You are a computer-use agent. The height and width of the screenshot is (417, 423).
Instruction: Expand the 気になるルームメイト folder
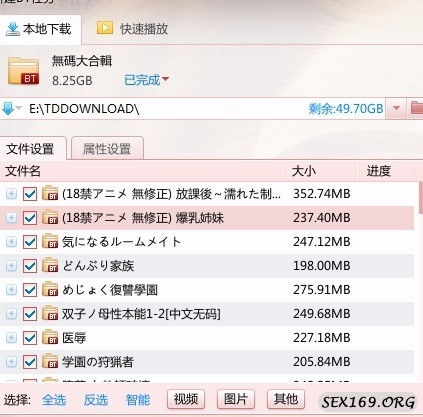click(x=11, y=242)
